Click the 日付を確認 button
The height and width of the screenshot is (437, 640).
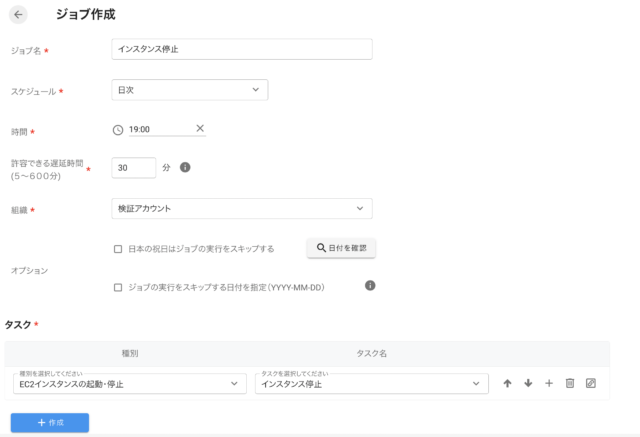pos(341,247)
